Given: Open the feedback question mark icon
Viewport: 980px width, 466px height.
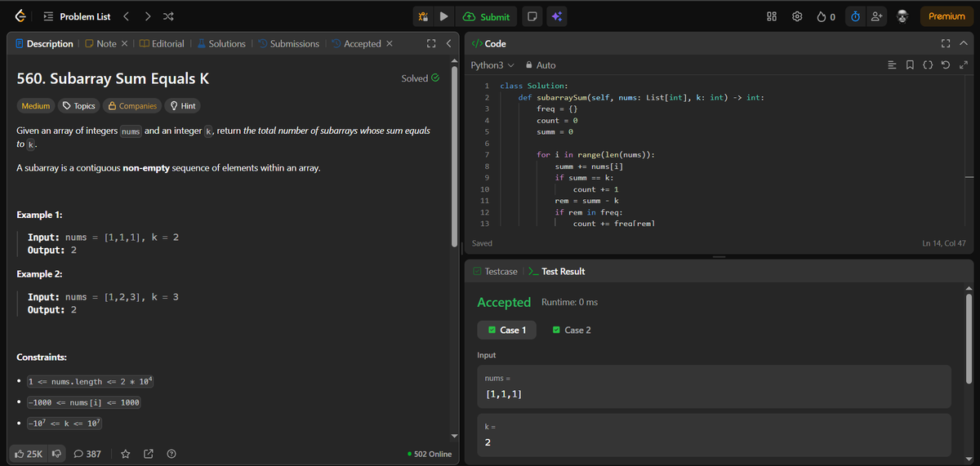Looking at the screenshot, I should point(171,454).
